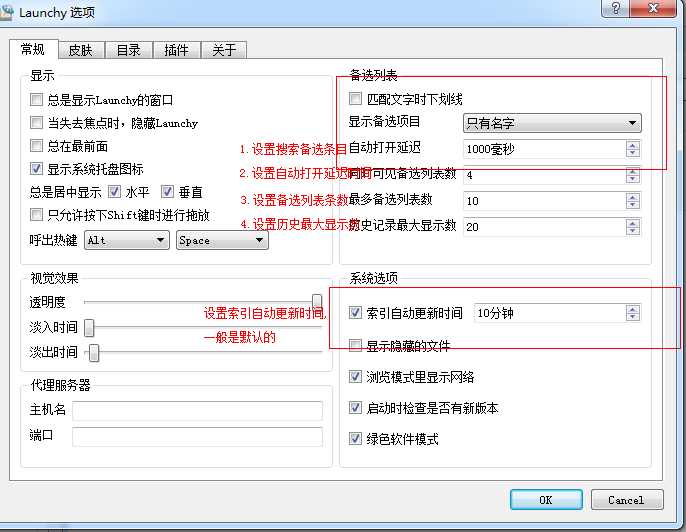This screenshot has width=686, height=532.
Task: Toggle 浏览模式里显示网络 checkbox
Action: coord(355,376)
